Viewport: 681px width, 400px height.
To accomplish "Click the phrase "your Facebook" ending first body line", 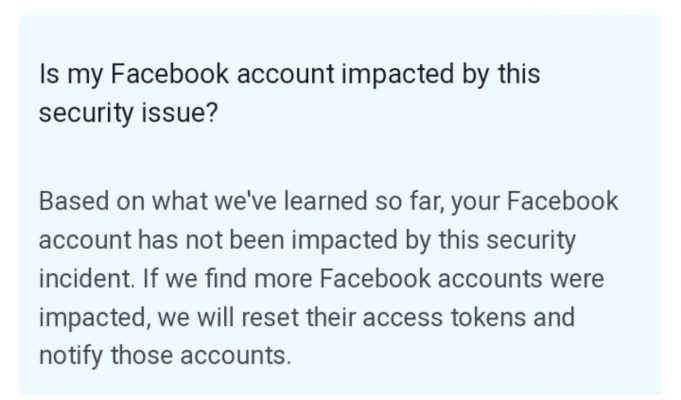I will (x=535, y=202).
